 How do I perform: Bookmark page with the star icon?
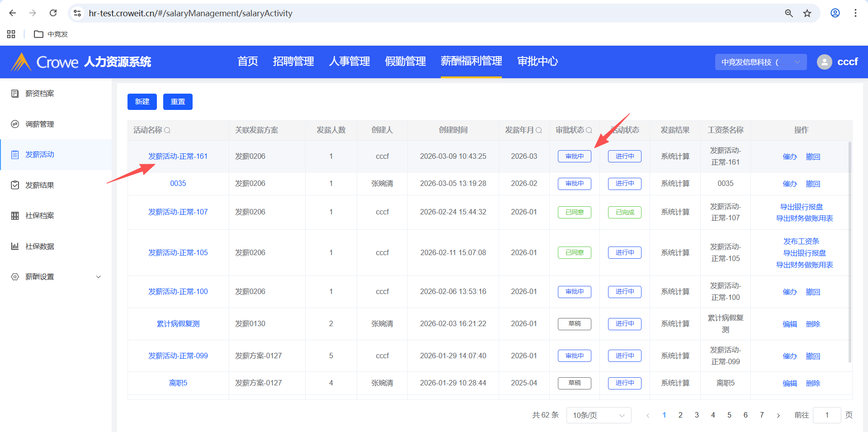807,13
